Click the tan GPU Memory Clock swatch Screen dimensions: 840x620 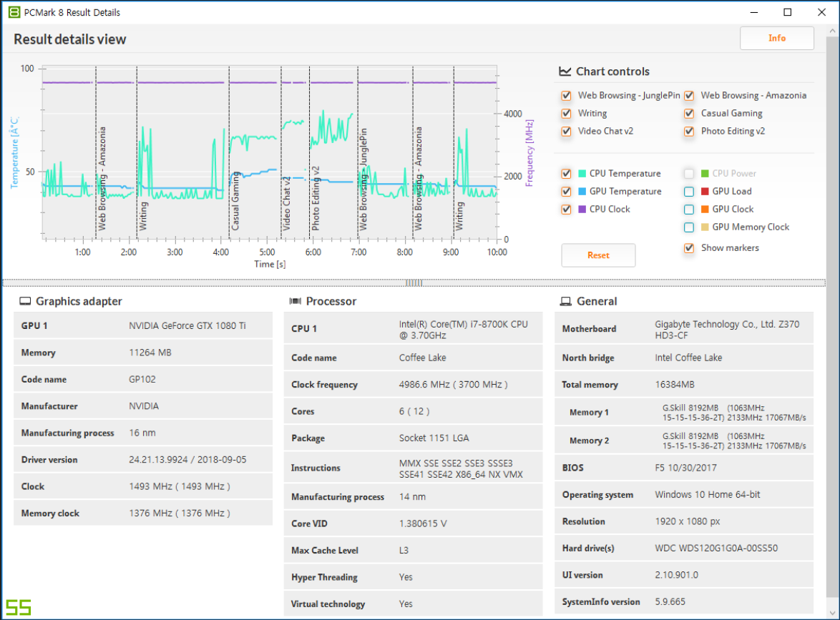705,227
